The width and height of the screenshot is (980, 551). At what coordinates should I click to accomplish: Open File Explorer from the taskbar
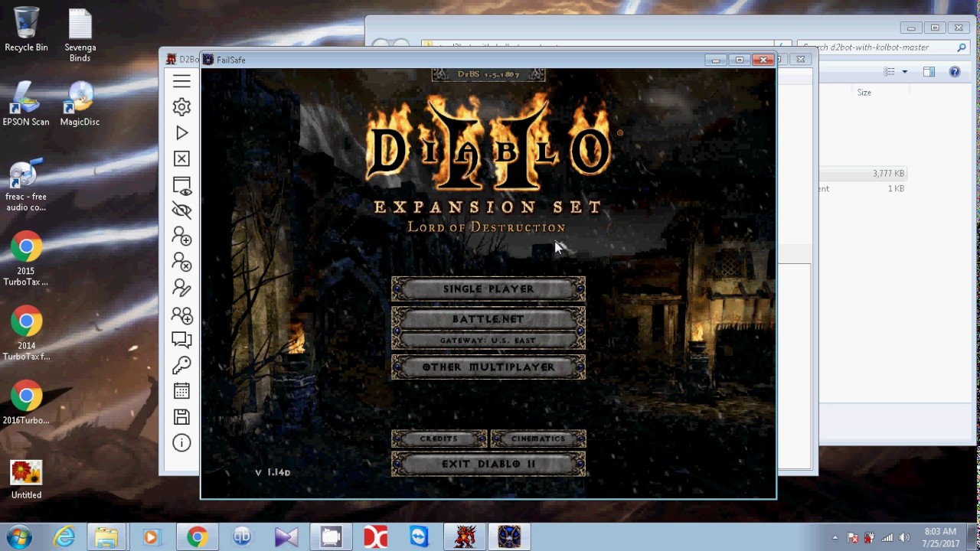tap(106, 537)
